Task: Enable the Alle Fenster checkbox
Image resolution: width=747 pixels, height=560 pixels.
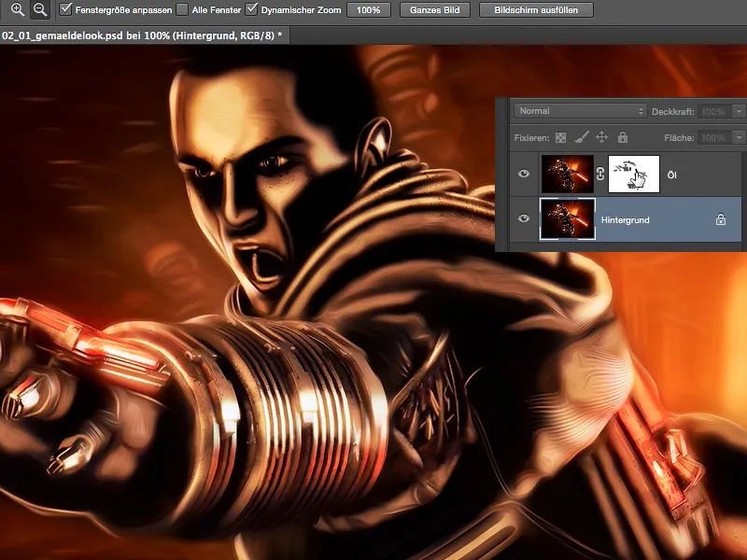Action: click(x=182, y=9)
